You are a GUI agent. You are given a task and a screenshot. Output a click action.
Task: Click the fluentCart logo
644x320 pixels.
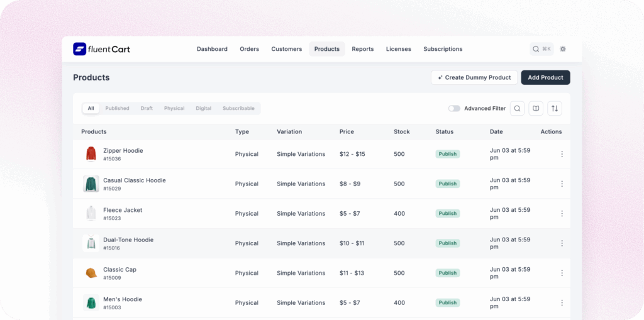[x=101, y=49]
